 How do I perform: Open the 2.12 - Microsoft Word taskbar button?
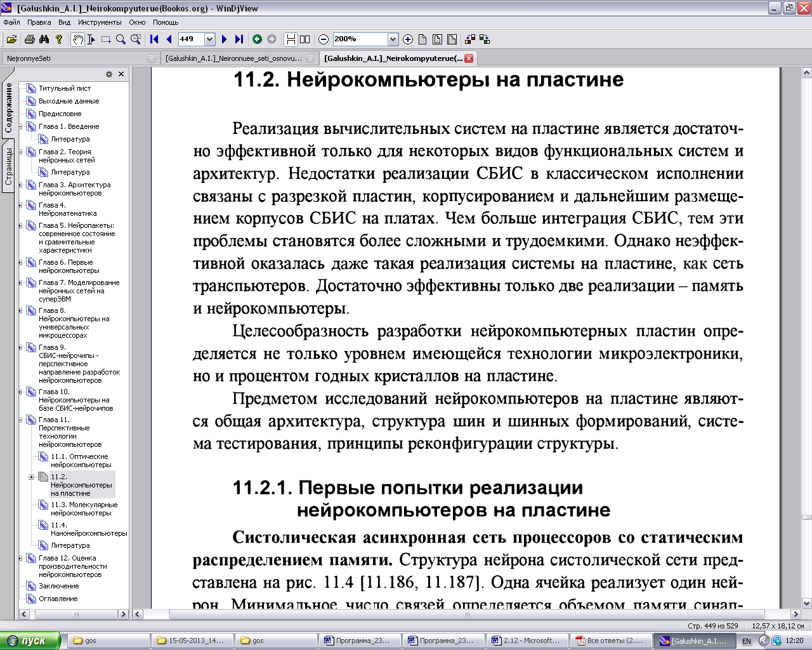point(527,640)
